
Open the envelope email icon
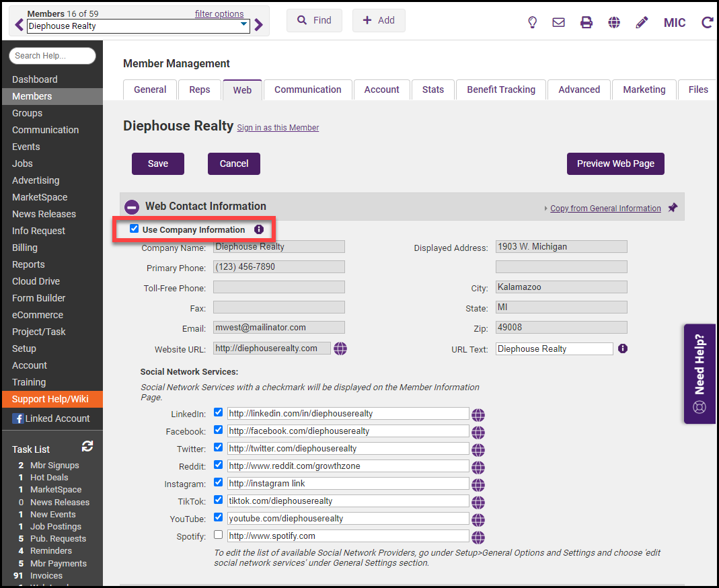558,22
